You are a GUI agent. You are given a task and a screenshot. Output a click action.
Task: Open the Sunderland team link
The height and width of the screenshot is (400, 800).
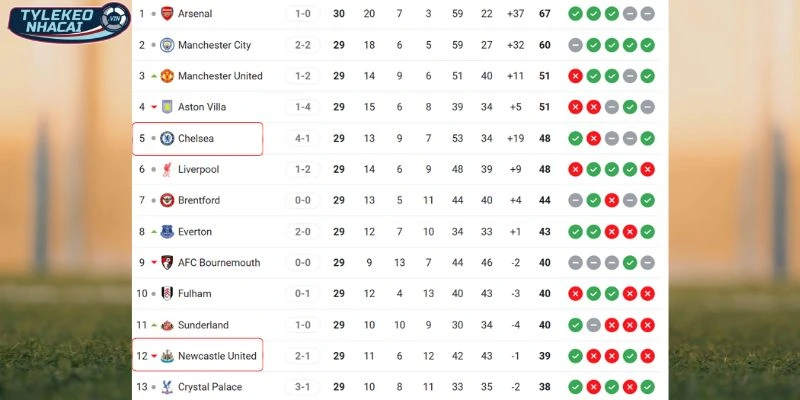[203, 325]
